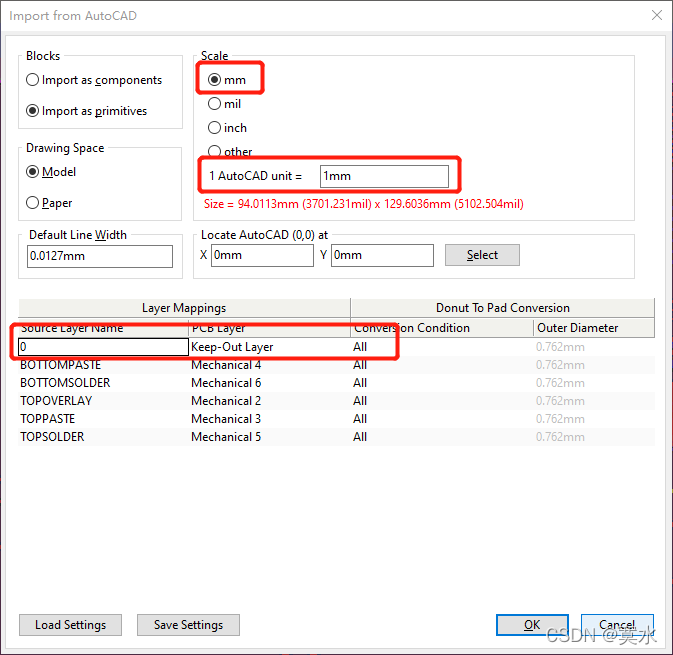Open Keep-Out Layer PCB layer cell
This screenshot has height=655, width=673.
[x=269, y=347]
